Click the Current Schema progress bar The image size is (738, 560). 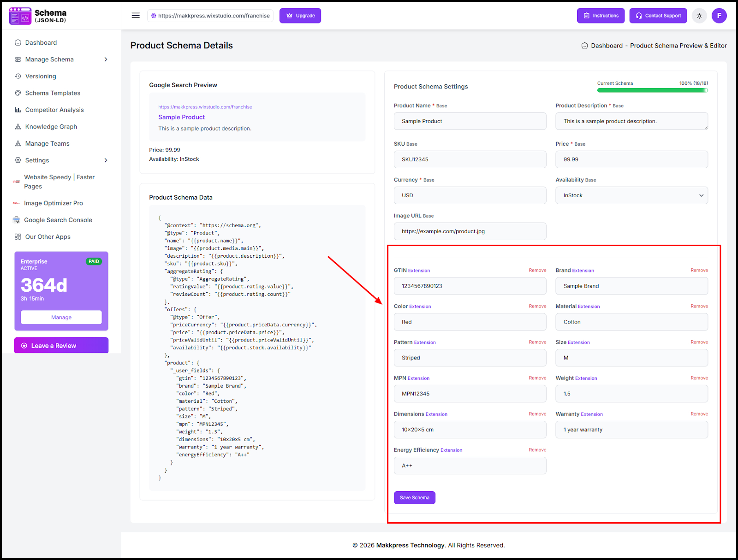point(652,90)
